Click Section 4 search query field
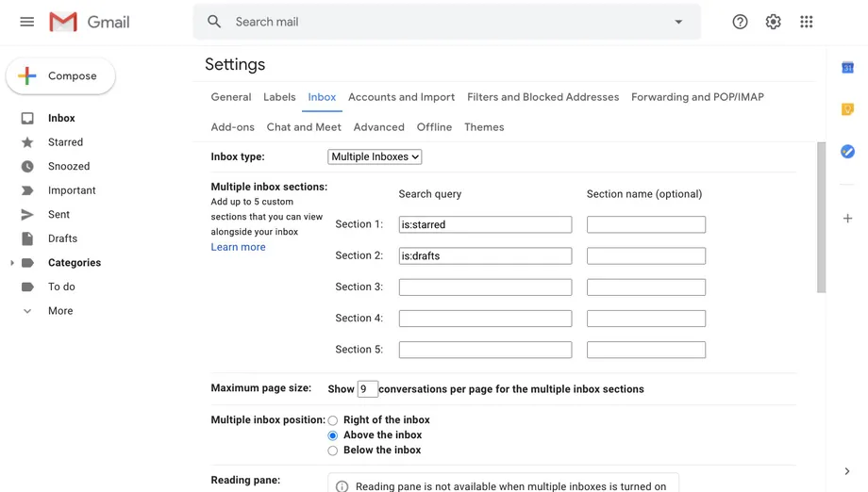This screenshot has height=492, width=868. [486, 319]
